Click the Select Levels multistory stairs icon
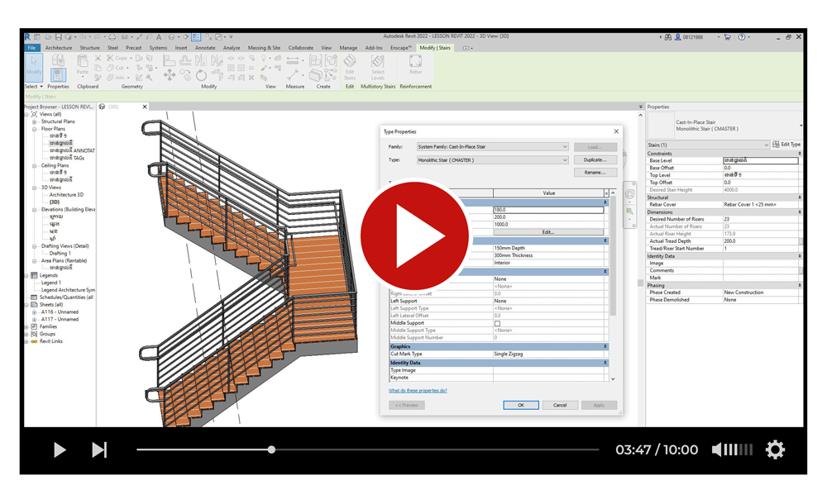 (378, 67)
